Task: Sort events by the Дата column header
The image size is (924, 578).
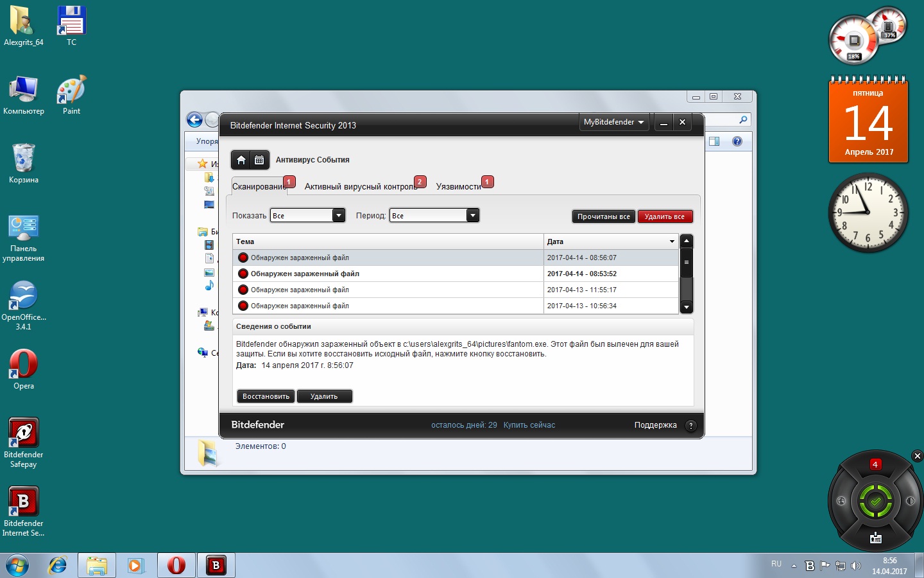Action: pos(611,241)
